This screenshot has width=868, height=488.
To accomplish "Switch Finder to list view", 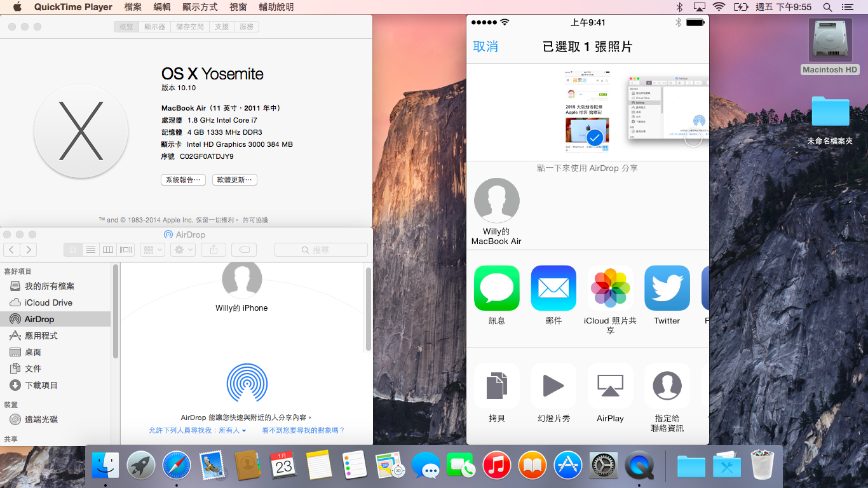I will tap(90, 250).
